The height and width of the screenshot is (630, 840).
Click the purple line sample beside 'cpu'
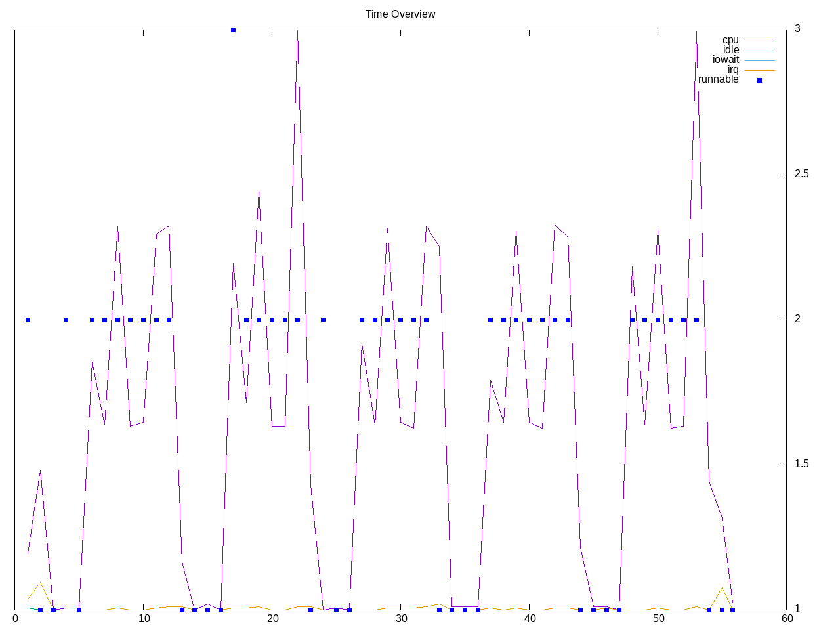759,41
